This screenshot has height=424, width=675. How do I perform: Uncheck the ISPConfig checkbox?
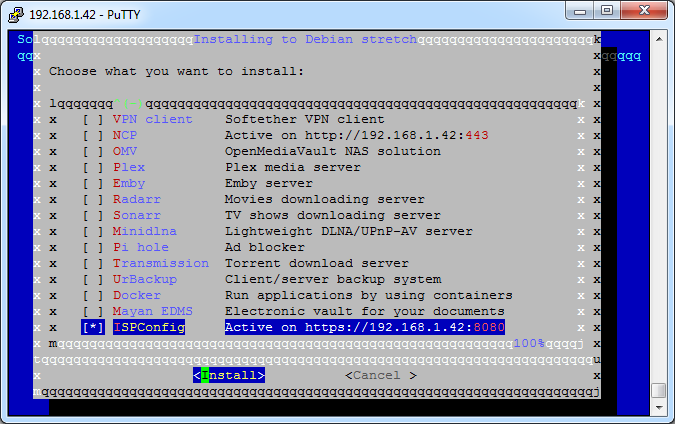93,327
